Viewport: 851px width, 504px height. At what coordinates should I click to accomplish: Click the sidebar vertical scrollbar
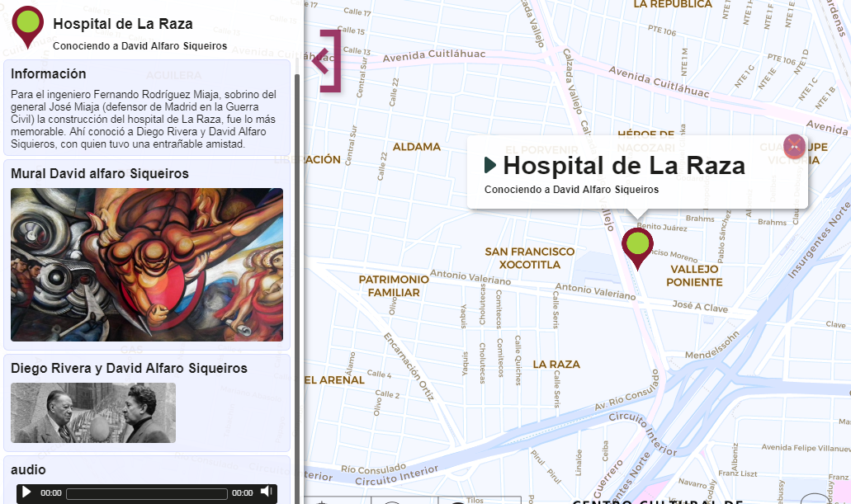coord(297,288)
